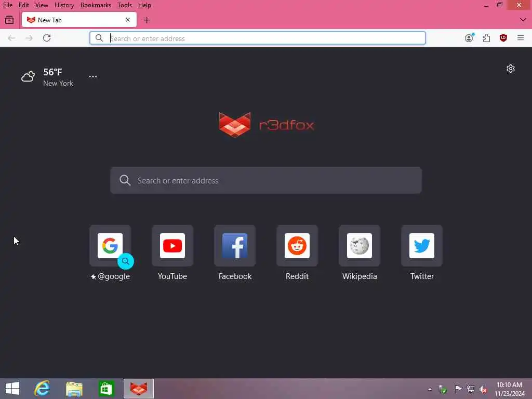
Task: Click the address bar search magnifier
Action: 99,38
